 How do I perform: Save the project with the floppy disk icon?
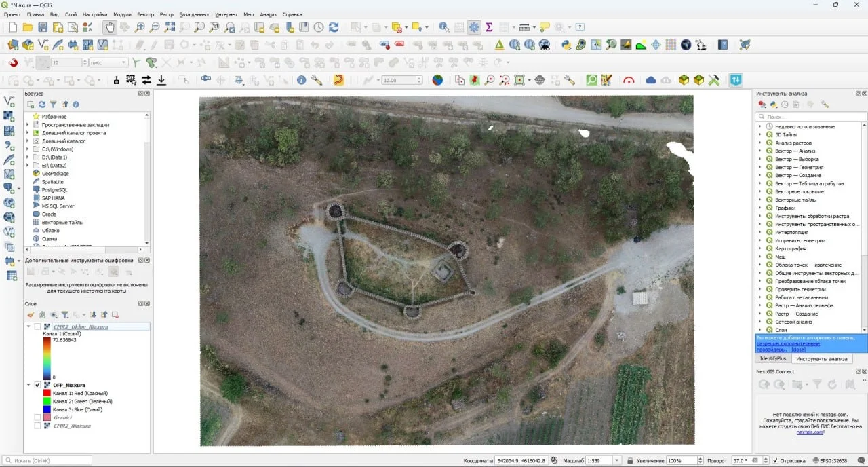point(43,27)
